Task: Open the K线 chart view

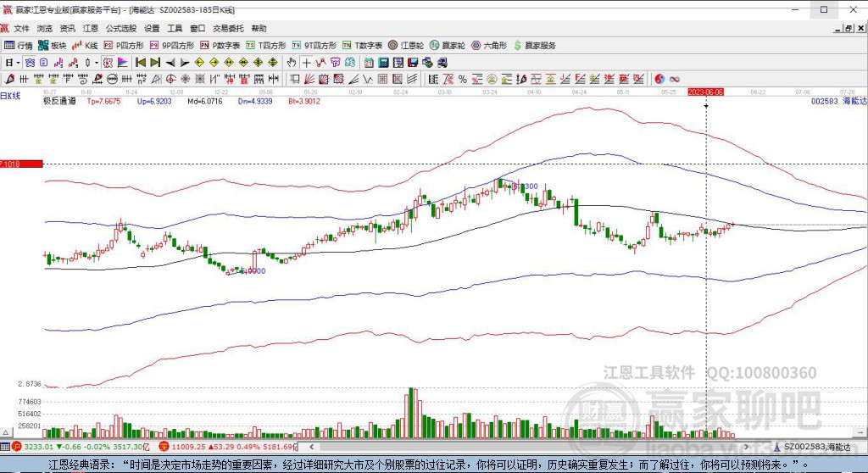Action: tap(85, 46)
